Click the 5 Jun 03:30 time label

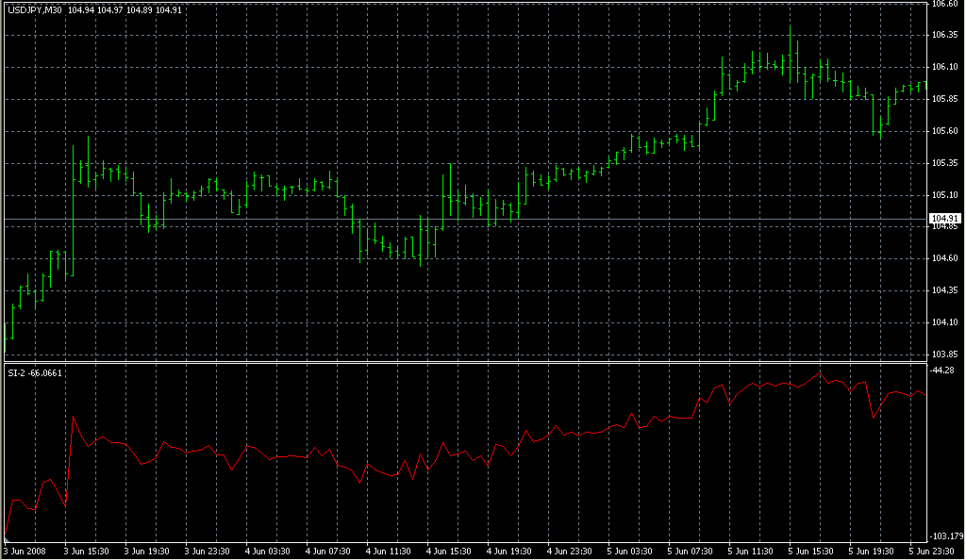point(629,552)
